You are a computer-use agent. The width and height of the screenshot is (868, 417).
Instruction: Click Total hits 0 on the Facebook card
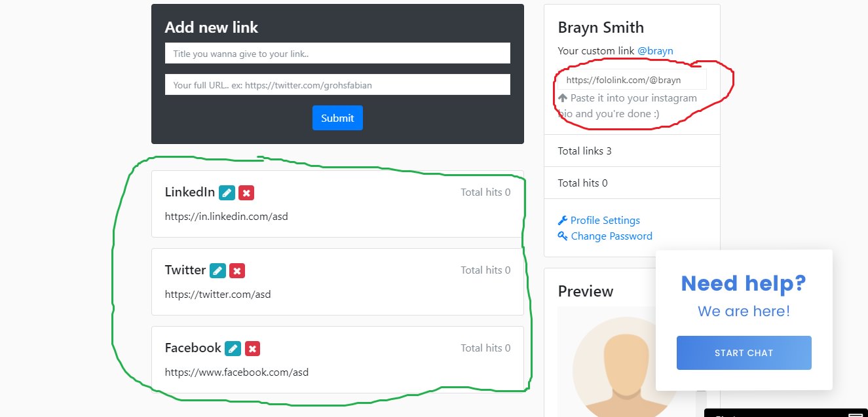485,348
